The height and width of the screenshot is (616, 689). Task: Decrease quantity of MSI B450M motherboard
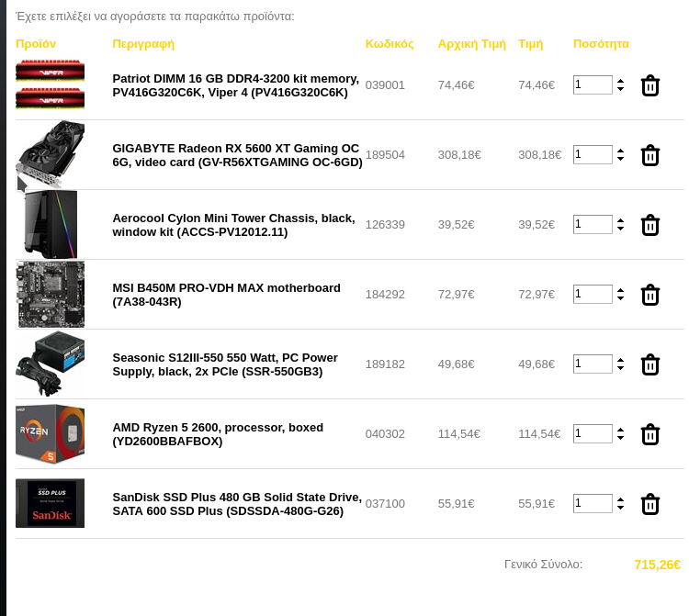pos(620,298)
